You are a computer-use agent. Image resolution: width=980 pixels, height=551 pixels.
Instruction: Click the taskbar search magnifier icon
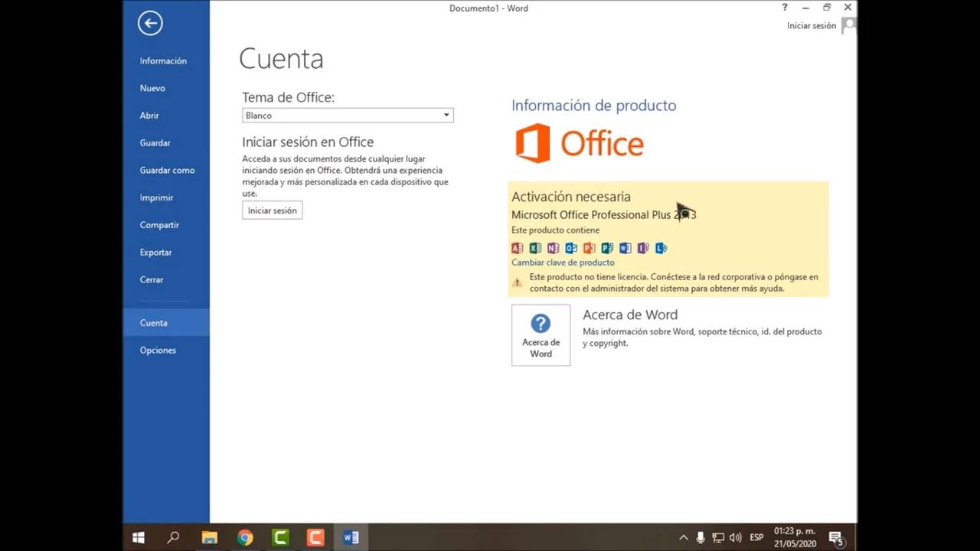pyautogui.click(x=174, y=538)
